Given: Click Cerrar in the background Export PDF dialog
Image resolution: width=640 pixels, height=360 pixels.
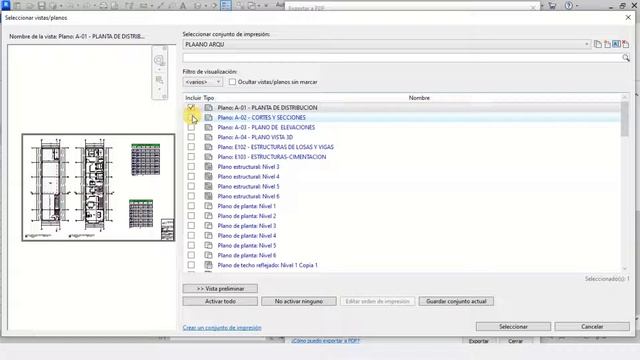Looking at the screenshot, I should click(515, 341).
